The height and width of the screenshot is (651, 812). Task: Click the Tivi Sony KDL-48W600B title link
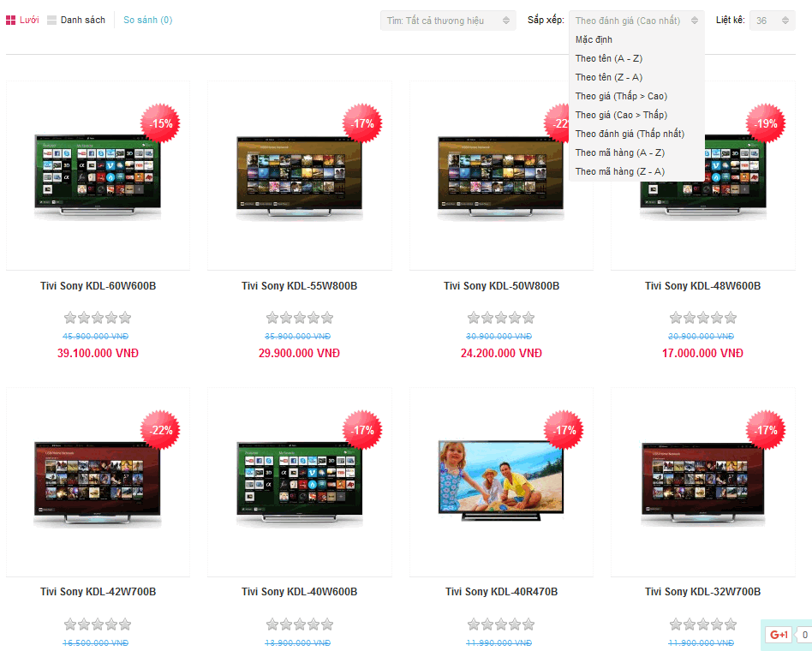coord(702,286)
